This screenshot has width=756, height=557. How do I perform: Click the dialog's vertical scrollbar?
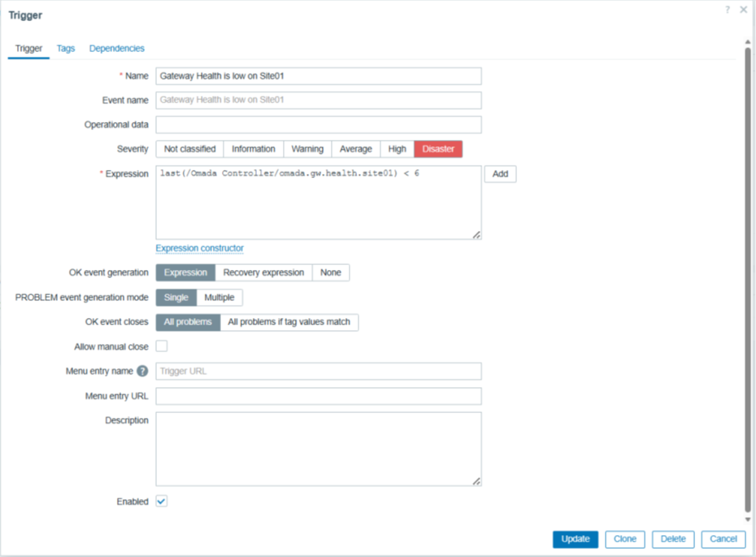point(747,276)
